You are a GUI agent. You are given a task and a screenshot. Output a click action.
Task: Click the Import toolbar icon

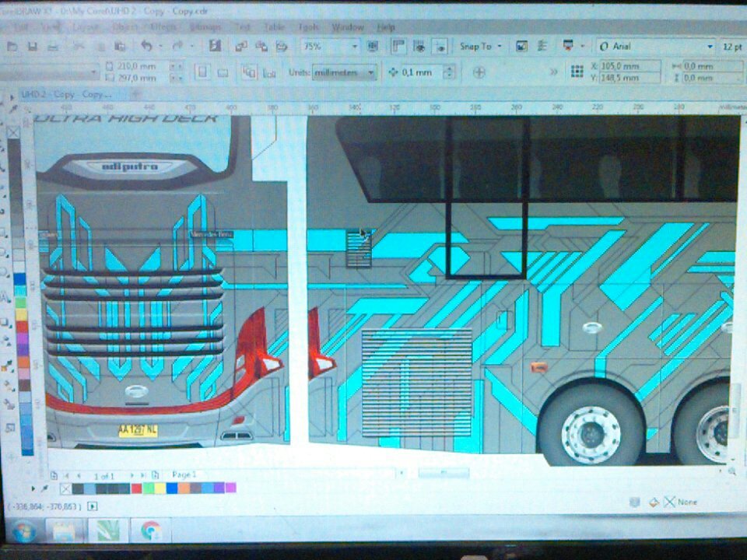pos(241,46)
